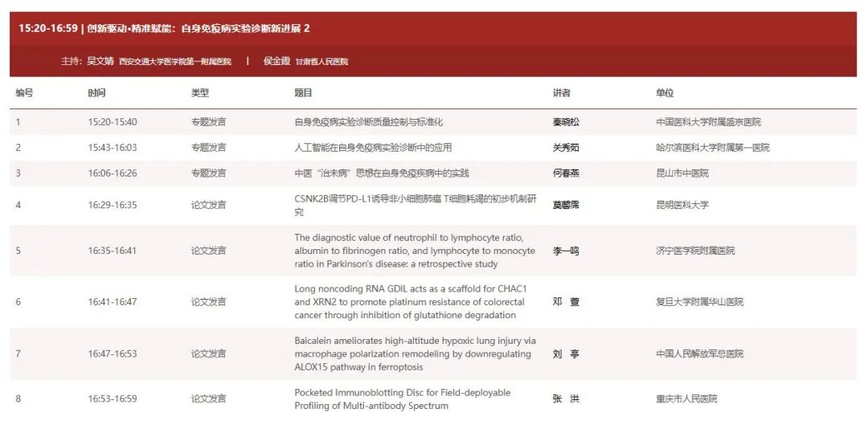Click time cell 16:53-16:59
Image resolution: width=868 pixels, height=429 pixels.
point(113,399)
